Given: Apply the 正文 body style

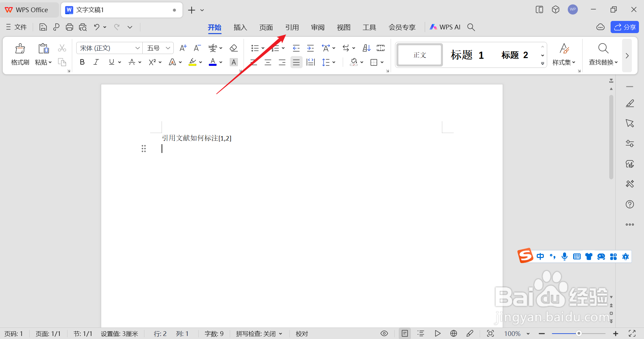Looking at the screenshot, I should click(420, 55).
